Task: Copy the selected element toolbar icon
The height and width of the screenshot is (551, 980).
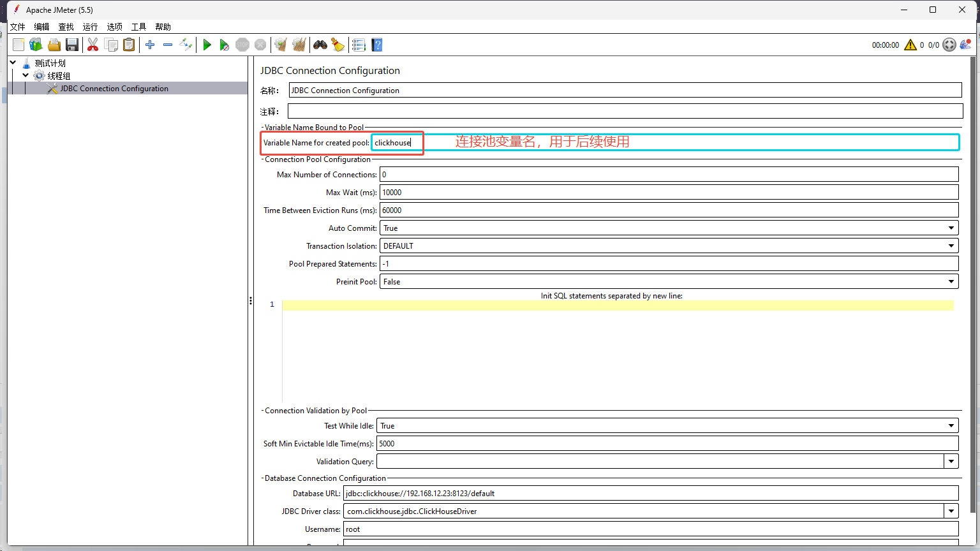Action: click(111, 45)
